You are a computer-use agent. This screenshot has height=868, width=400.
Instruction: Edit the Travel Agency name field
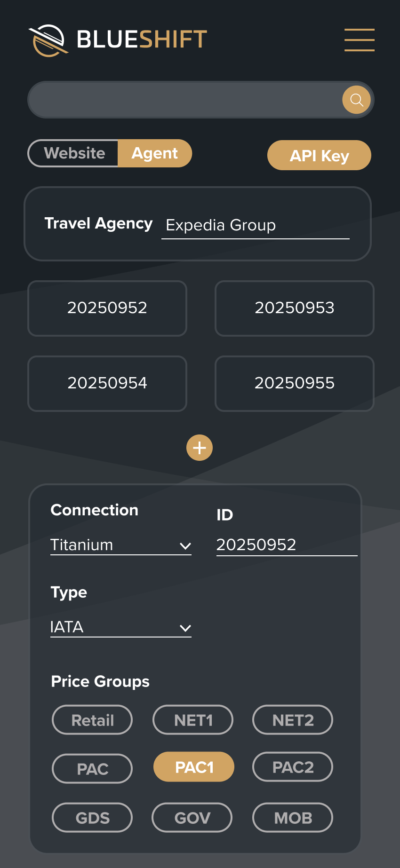(255, 226)
